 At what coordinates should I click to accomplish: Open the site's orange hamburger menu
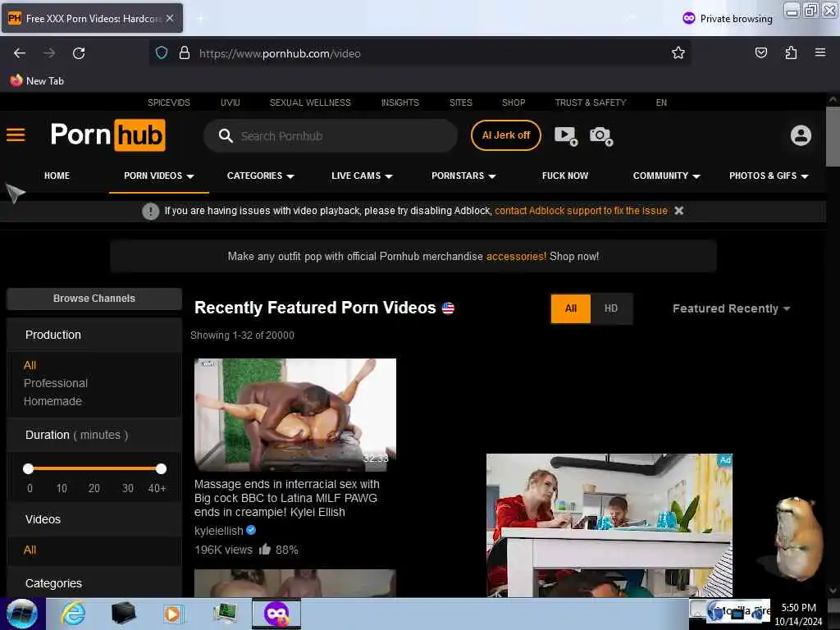16,135
